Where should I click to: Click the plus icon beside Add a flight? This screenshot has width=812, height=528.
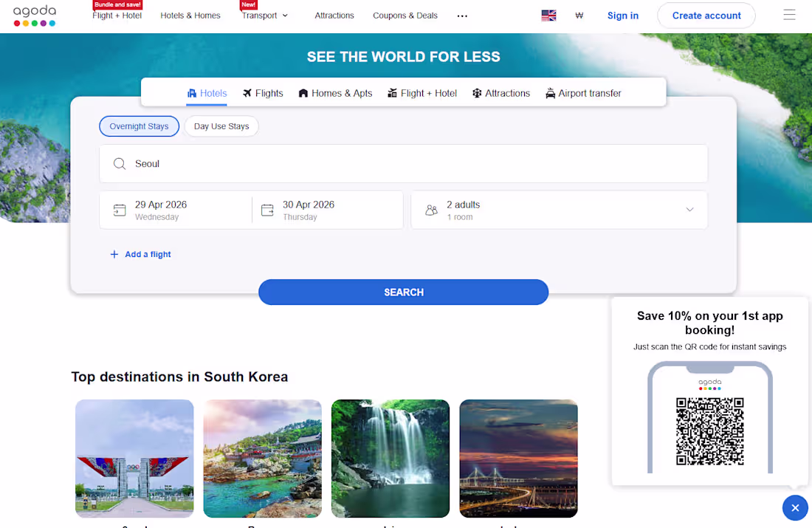point(114,255)
